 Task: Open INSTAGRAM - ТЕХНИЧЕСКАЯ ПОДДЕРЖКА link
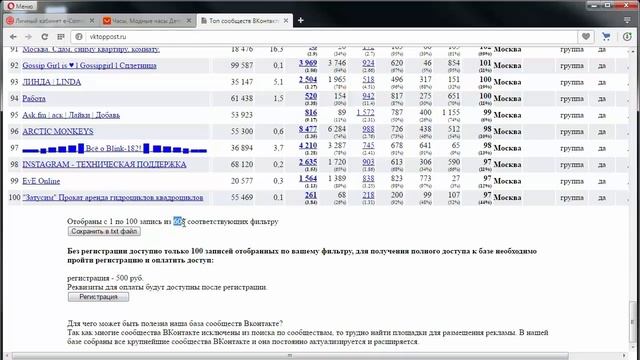(104, 164)
